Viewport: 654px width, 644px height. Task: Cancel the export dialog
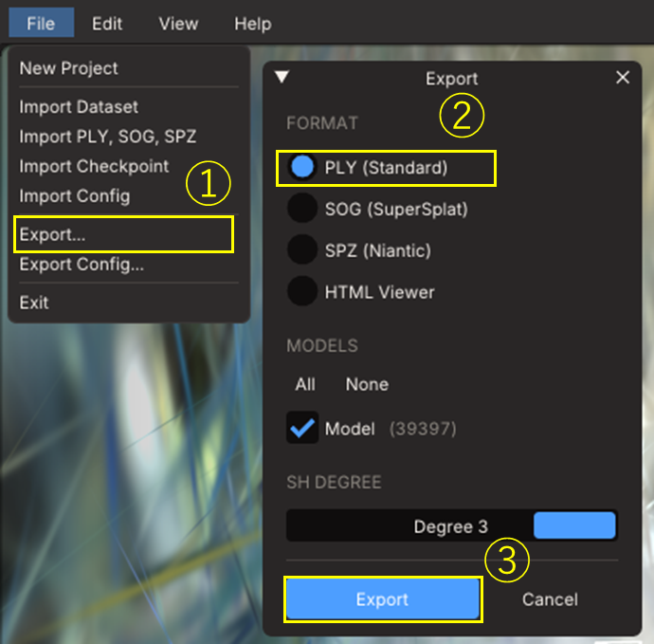[550, 599]
